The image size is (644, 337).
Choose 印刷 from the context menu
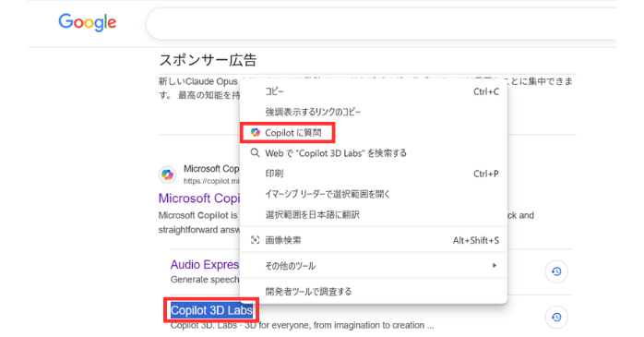click(x=374, y=174)
